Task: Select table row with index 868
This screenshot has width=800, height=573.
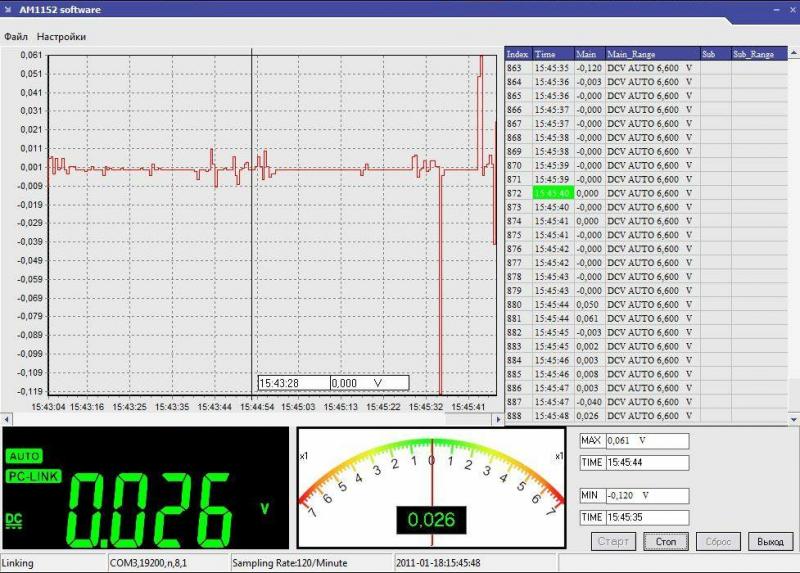Action: tap(646, 138)
